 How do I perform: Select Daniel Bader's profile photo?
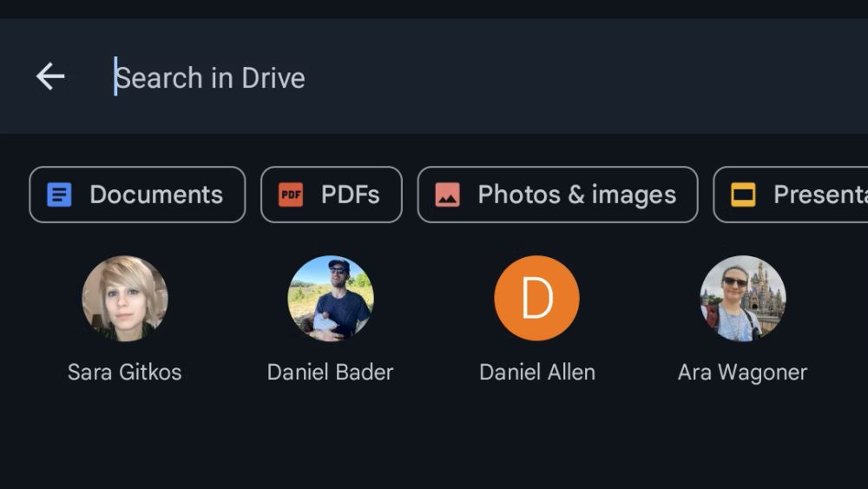pos(331,298)
